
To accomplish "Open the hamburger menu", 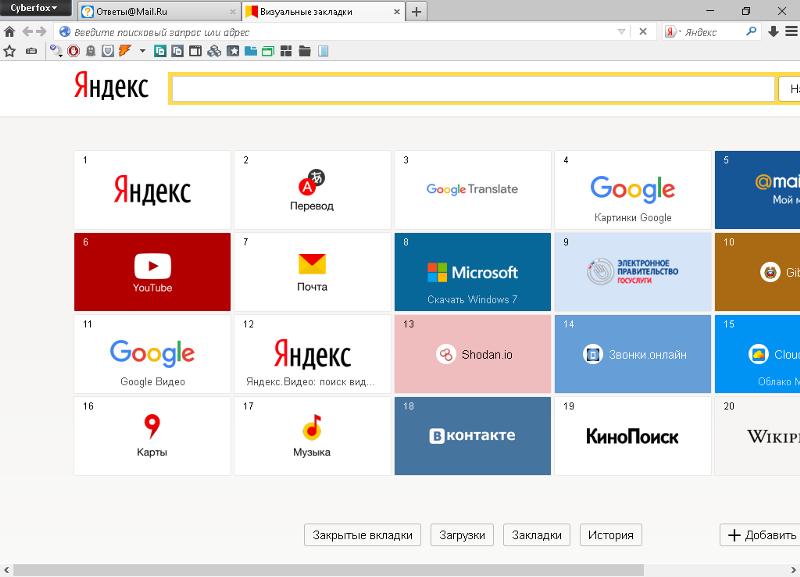I will pyautogui.click(x=791, y=32).
